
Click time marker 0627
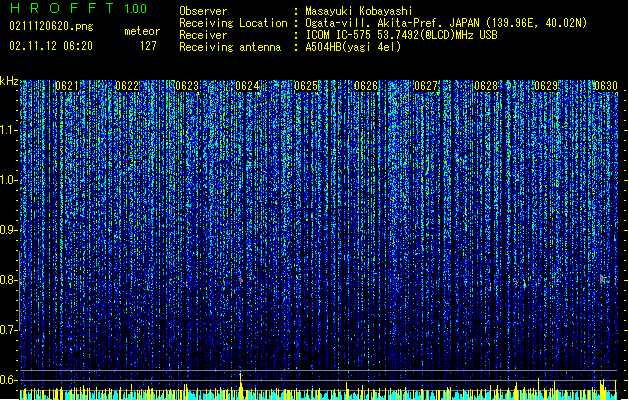pyautogui.click(x=426, y=86)
